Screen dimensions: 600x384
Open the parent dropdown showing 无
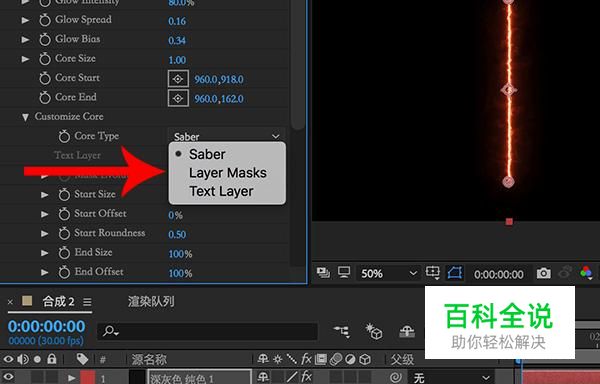point(452,378)
